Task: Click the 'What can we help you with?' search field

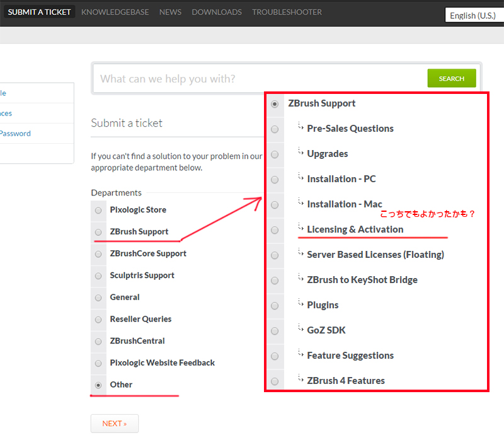Action: [258, 79]
